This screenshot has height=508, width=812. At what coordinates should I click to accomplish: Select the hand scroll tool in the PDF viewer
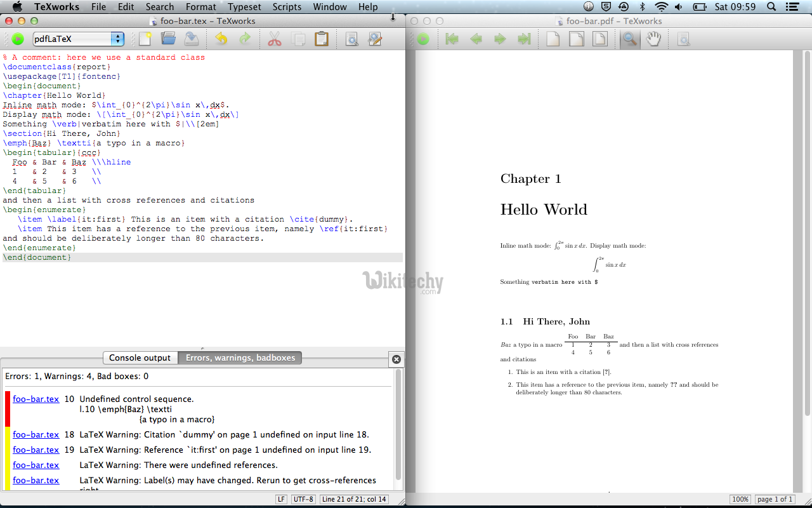coord(653,39)
